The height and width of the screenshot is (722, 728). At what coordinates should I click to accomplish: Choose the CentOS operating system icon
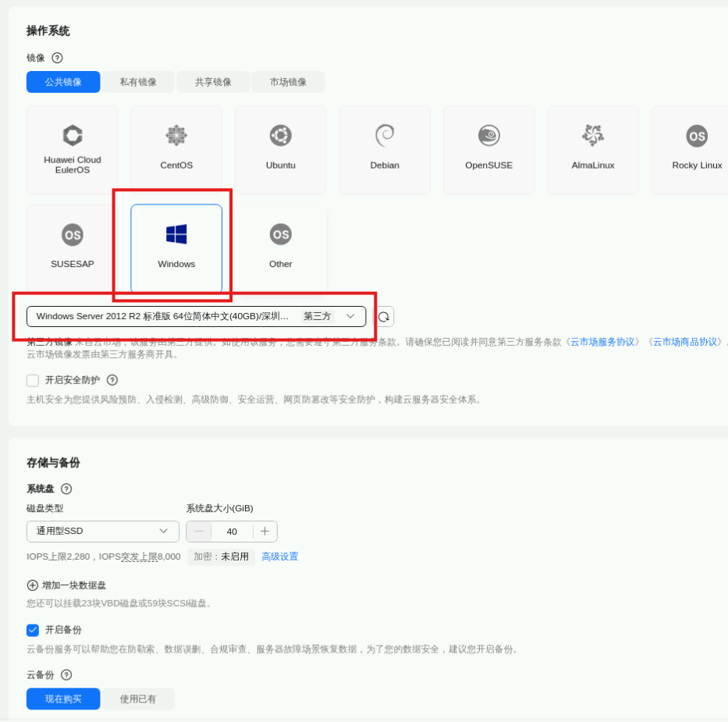click(x=176, y=136)
